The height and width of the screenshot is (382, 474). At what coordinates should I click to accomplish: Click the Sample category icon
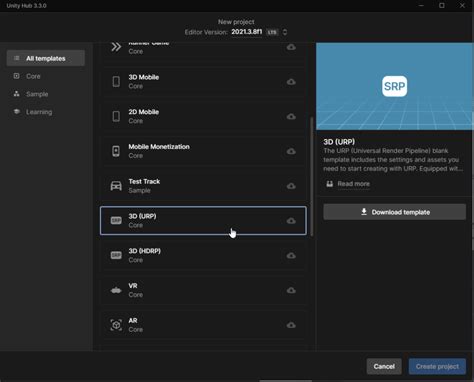[16, 94]
